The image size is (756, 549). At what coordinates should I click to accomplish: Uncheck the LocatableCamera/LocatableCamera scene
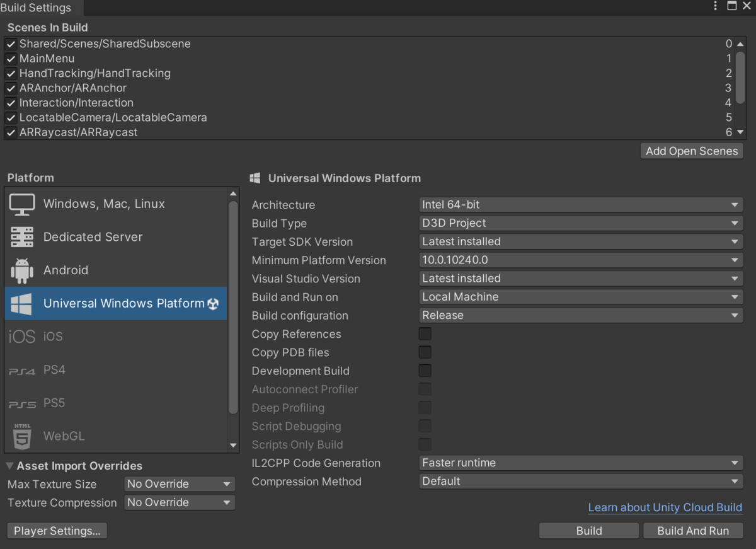pyautogui.click(x=11, y=118)
